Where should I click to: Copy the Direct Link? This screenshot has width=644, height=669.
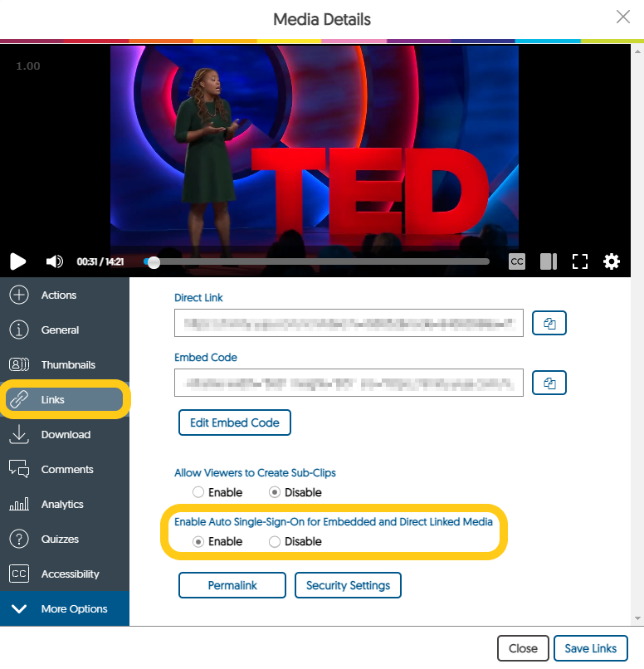point(549,323)
